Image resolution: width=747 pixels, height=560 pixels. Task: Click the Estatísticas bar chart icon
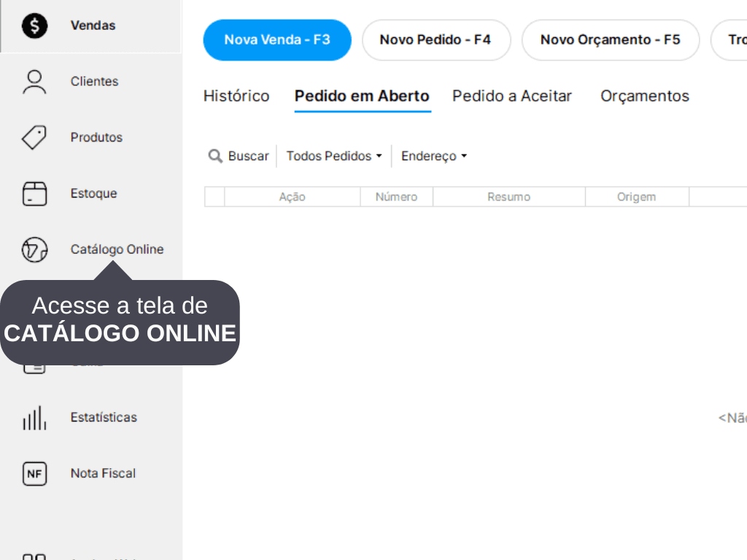tap(34, 418)
